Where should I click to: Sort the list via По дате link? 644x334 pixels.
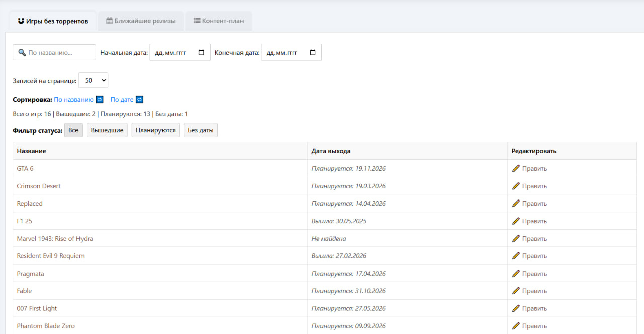122,100
